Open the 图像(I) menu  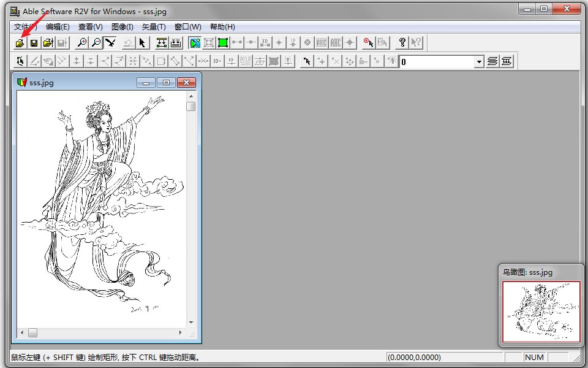point(123,27)
